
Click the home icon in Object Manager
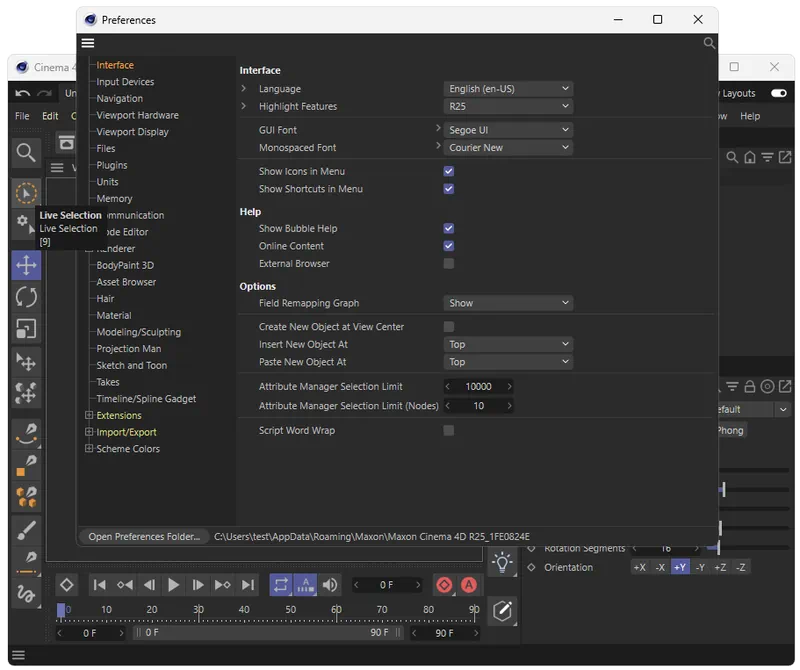click(749, 158)
